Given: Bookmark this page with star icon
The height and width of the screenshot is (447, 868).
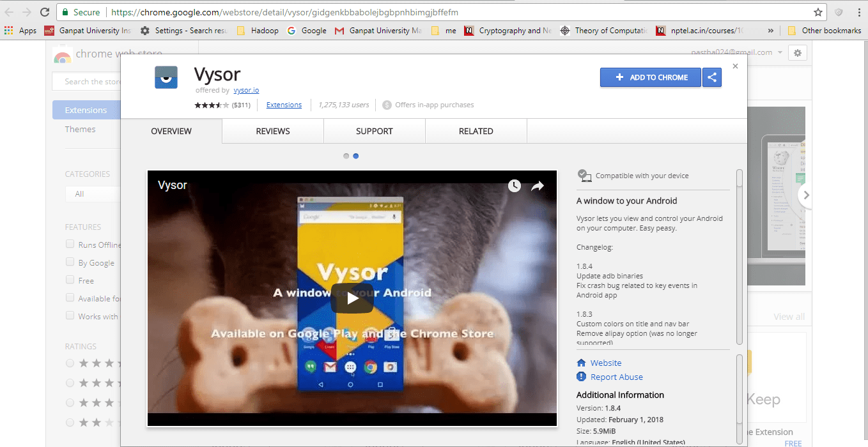Looking at the screenshot, I should point(818,12).
